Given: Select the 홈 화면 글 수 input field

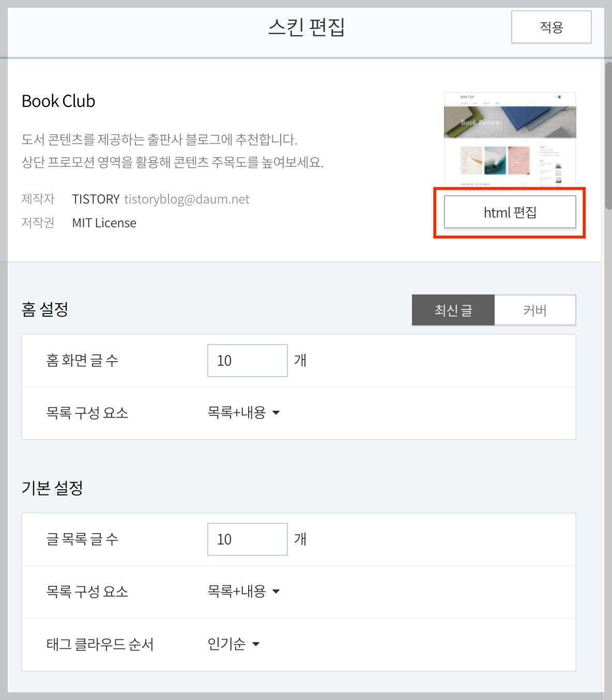Looking at the screenshot, I should tap(247, 360).
